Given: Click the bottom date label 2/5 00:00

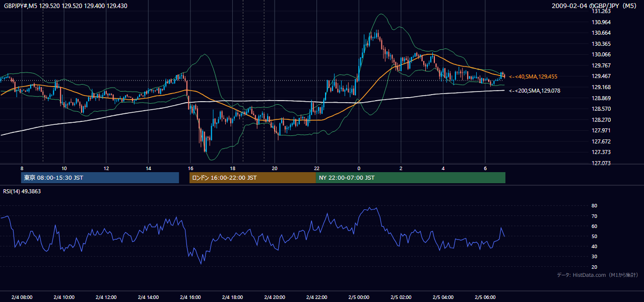Looking at the screenshot, I should (x=359, y=297).
